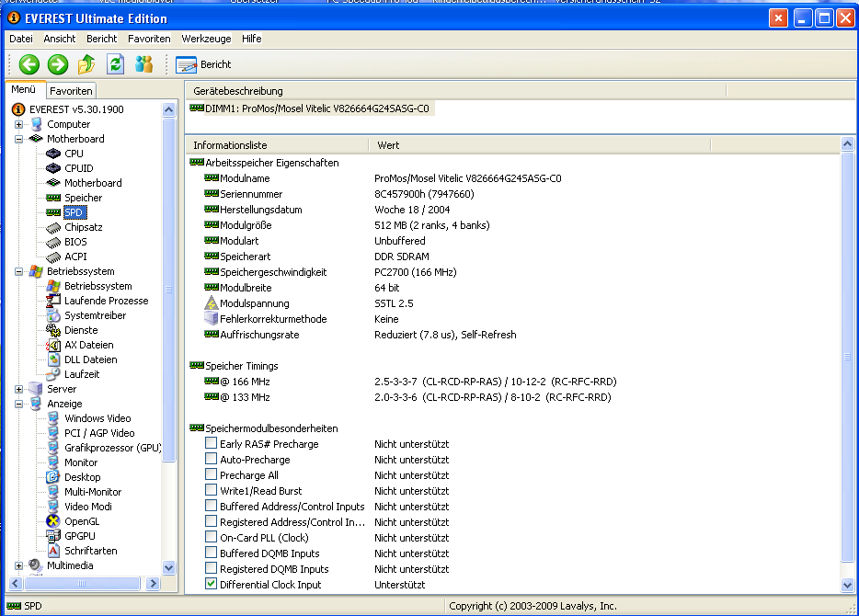Collapse the Motherboard tree node
The image size is (859, 616).
pos(18,139)
